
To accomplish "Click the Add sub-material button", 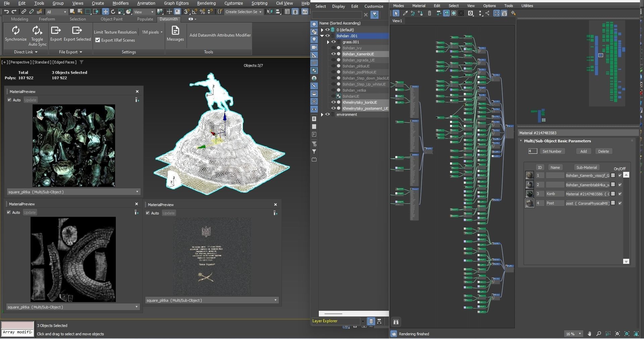I will coord(584,151).
